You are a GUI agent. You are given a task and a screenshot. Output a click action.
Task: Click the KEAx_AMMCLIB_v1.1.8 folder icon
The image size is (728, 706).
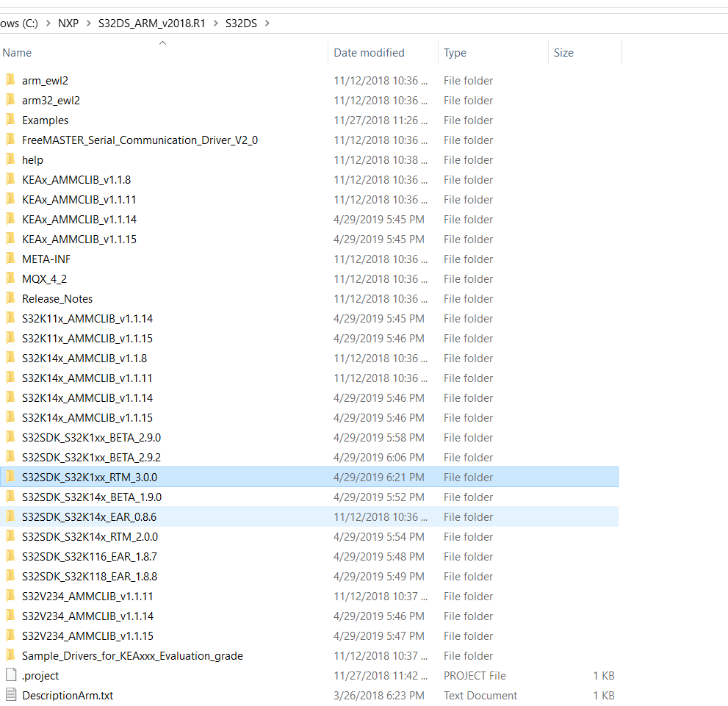[x=11, y=179]
